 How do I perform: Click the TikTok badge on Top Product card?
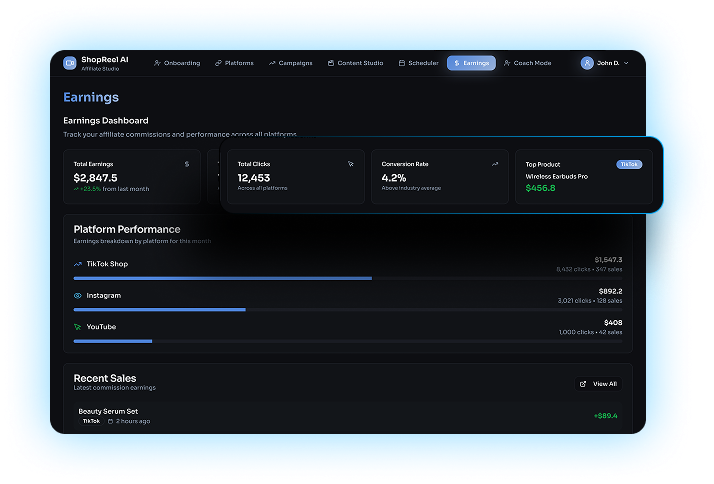click(x=629, y=164)
